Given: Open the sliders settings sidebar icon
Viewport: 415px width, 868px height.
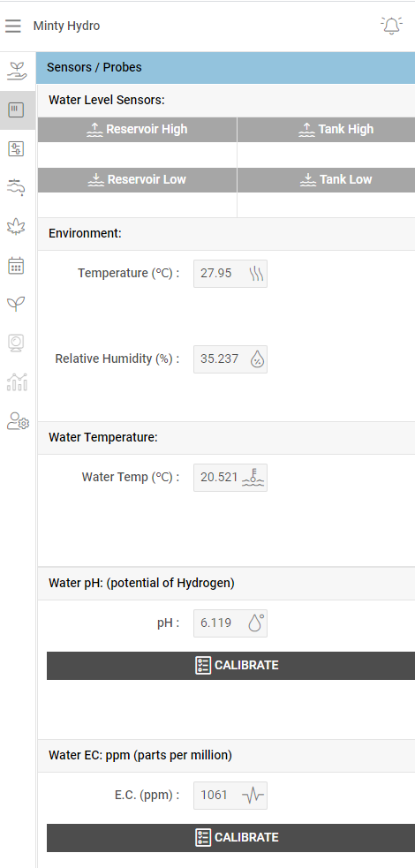Looking at the screenshot, I should point(16,149).
